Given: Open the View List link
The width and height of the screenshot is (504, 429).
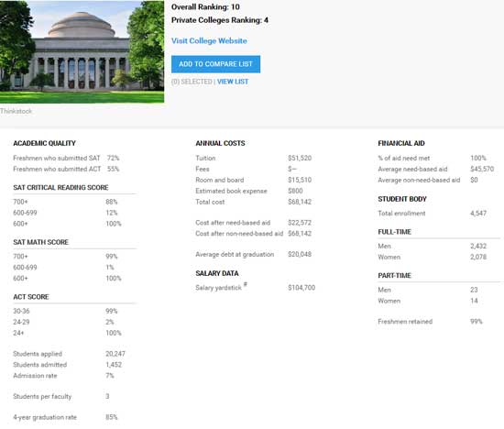Looking at the screenshot, I should click(233, 82).
